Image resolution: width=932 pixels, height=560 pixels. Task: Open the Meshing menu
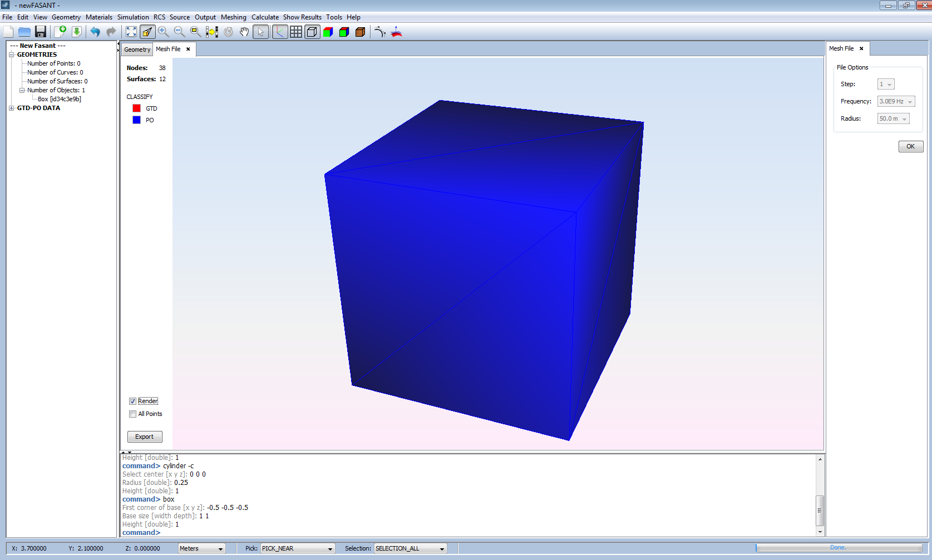[x=233, y=17]
